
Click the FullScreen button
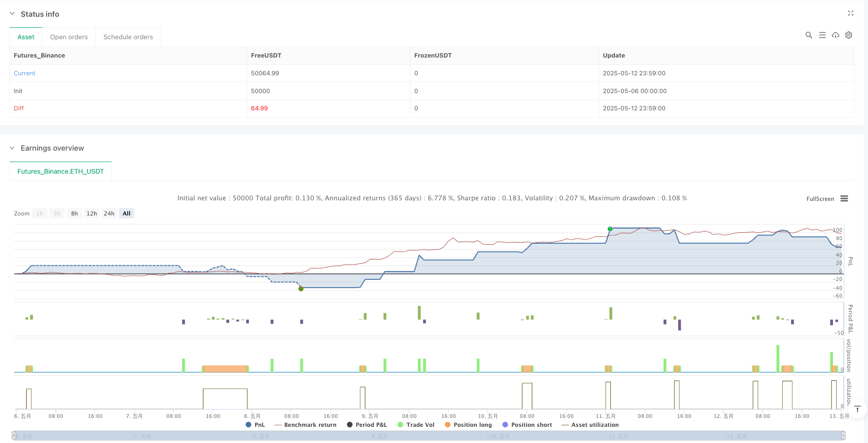(820, 199)
